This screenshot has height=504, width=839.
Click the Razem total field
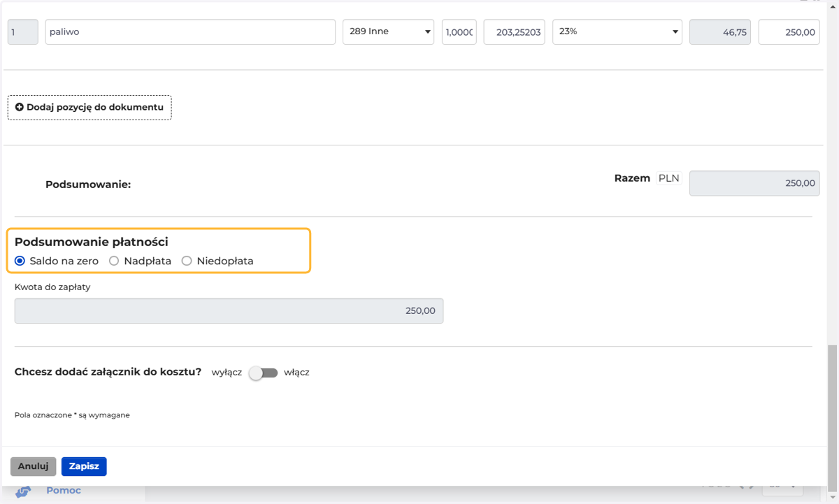point(754,183)
